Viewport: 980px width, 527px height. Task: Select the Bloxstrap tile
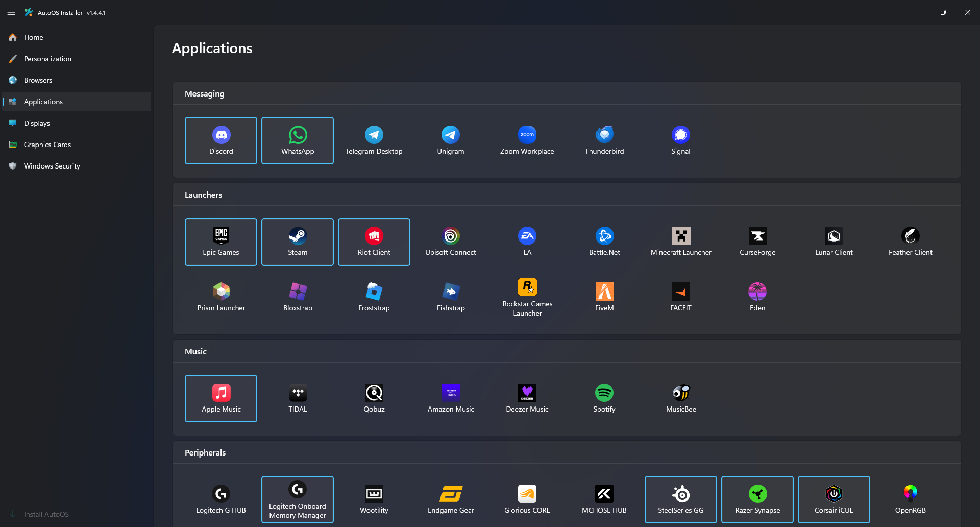pos(298,297)
